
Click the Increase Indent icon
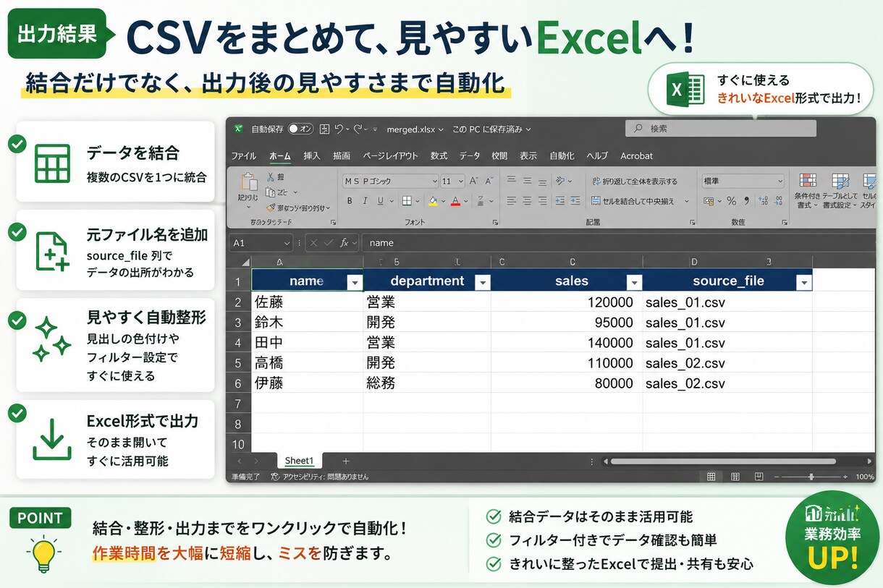tap(575, 201)
